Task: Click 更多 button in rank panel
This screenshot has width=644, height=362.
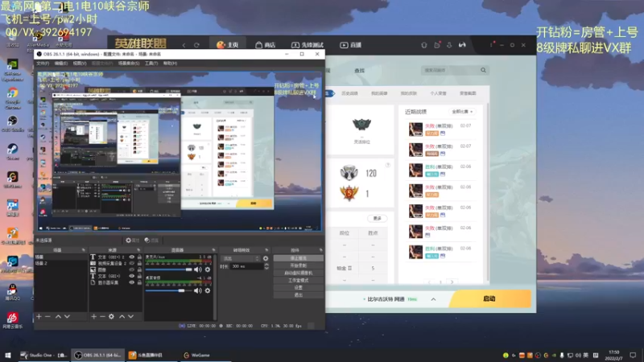Action: tap(377, 218)
